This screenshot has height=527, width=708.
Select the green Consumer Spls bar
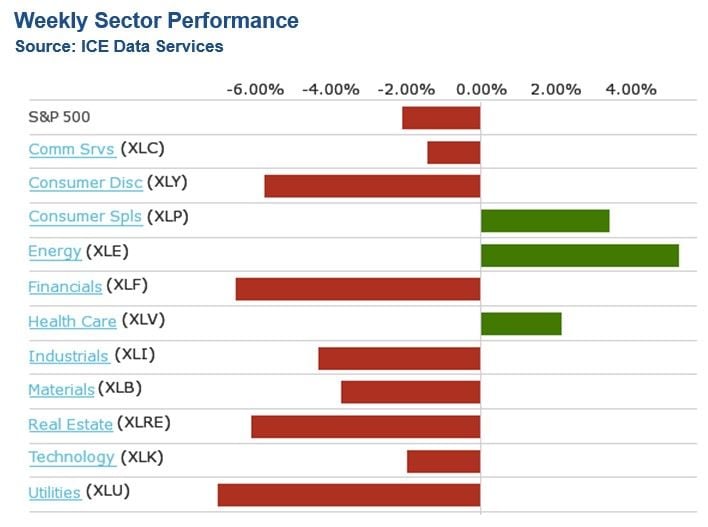point(545,221)
